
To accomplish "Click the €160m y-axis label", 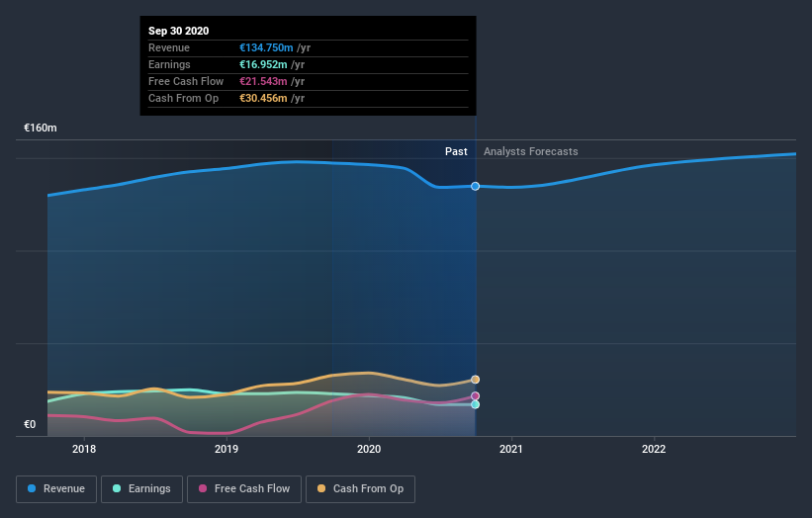I will (41, 128).
